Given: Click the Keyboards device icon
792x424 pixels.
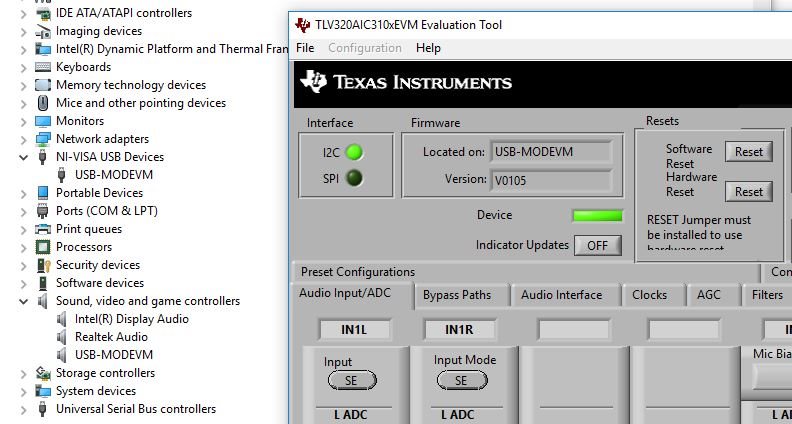Looking at the screenshot, I should 43,67.
